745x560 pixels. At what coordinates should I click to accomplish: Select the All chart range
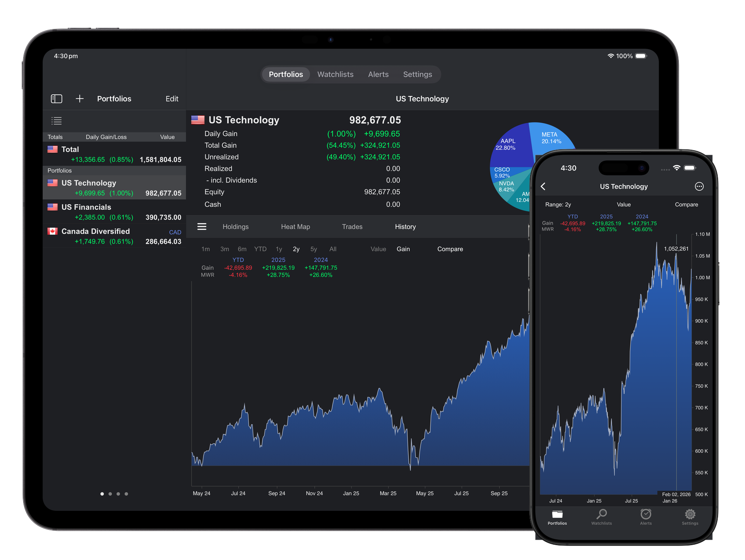click(x=333, y=249)
